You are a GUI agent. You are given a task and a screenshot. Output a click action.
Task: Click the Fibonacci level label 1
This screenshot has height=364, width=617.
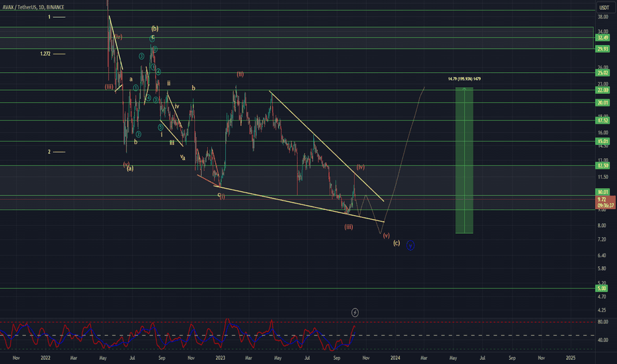[x=49, y=17]
